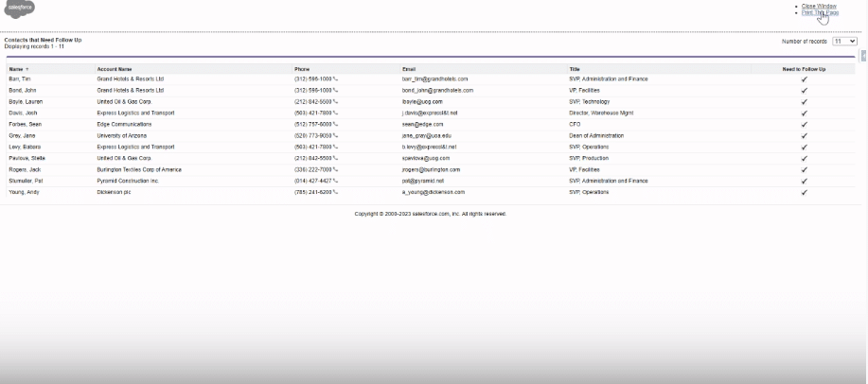This screenshot has height=384, width=868.
Task: Click account Edge Communications
Action: [x=124, y=125]
